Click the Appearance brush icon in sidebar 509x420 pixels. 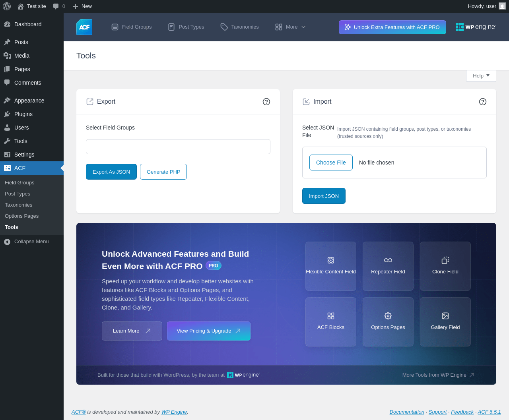[x=7, y=101]
